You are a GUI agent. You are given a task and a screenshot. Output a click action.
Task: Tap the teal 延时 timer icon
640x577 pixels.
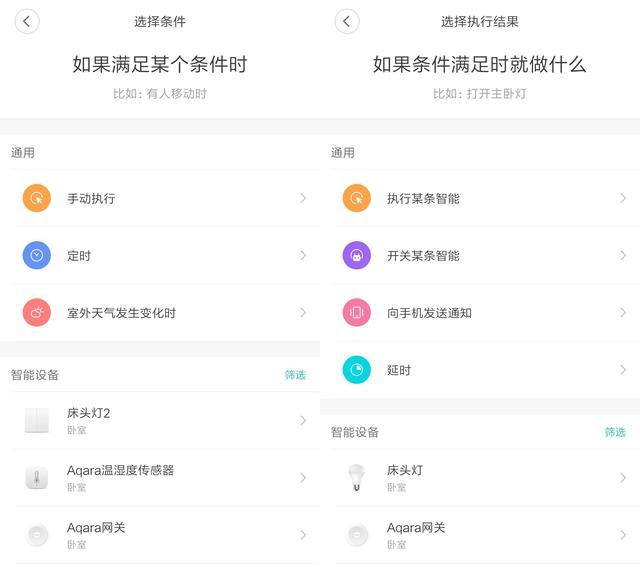point(357,370)
